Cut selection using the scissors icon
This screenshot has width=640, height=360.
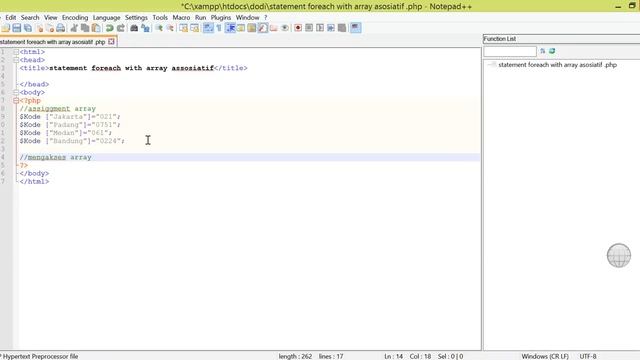click(74, 28)
